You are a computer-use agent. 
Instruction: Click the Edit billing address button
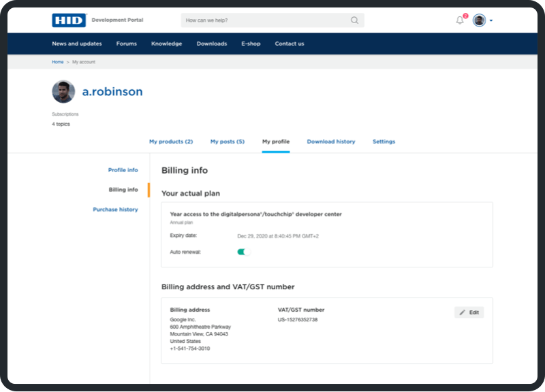(x=469, y=312)
